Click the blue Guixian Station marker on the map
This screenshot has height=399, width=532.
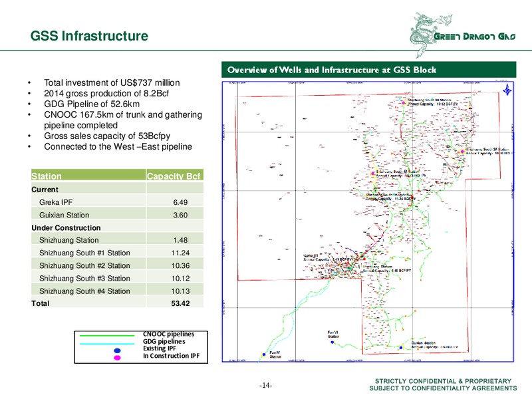point(401,348)
